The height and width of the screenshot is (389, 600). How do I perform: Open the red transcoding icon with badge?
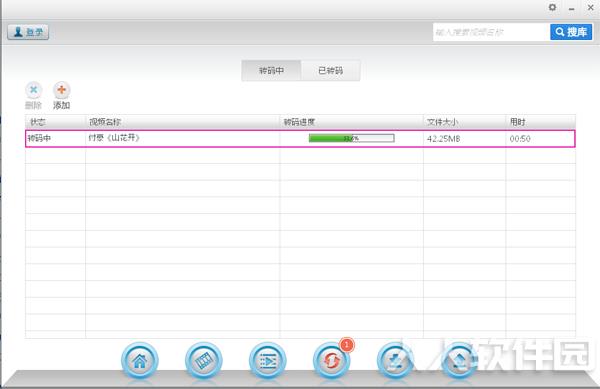tap(331, 361)
